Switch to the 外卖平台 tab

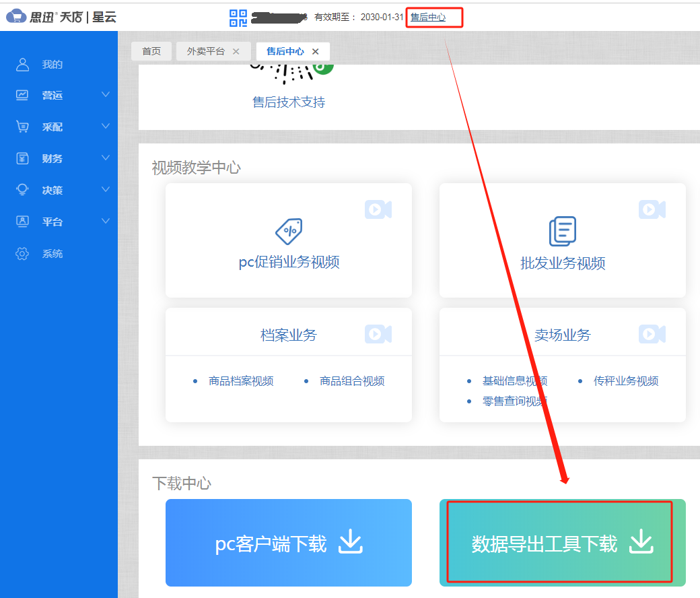[205, 51]
